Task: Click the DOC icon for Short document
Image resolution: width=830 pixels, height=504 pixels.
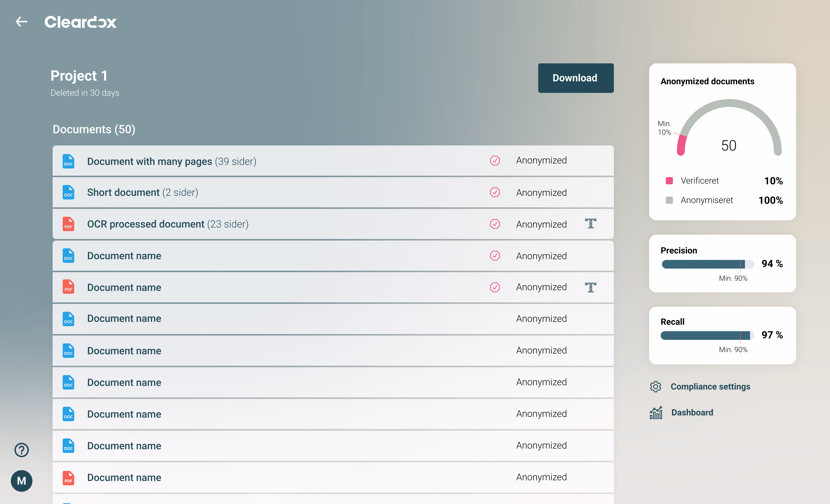Action: point(68,192)
